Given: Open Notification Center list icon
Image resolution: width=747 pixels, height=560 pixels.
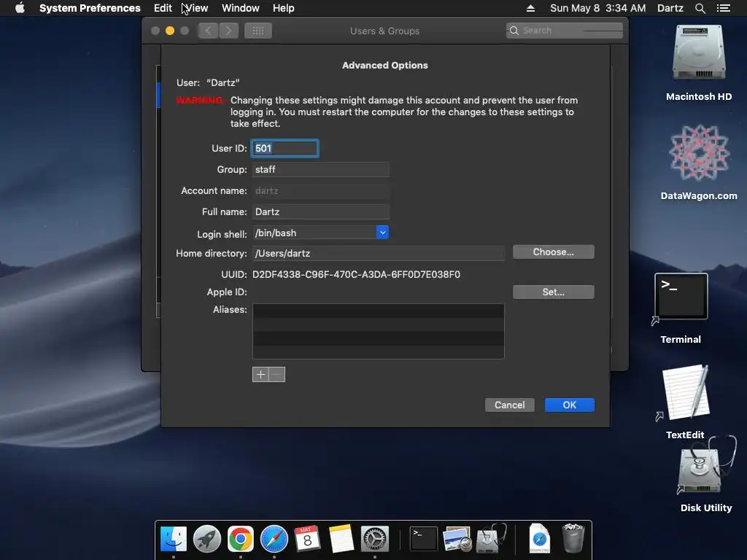Looking at the screenshot, I should click(724, 8).
